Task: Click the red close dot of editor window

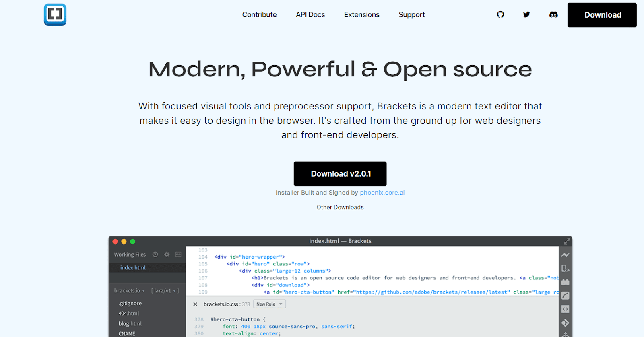Action: [115, 242]
